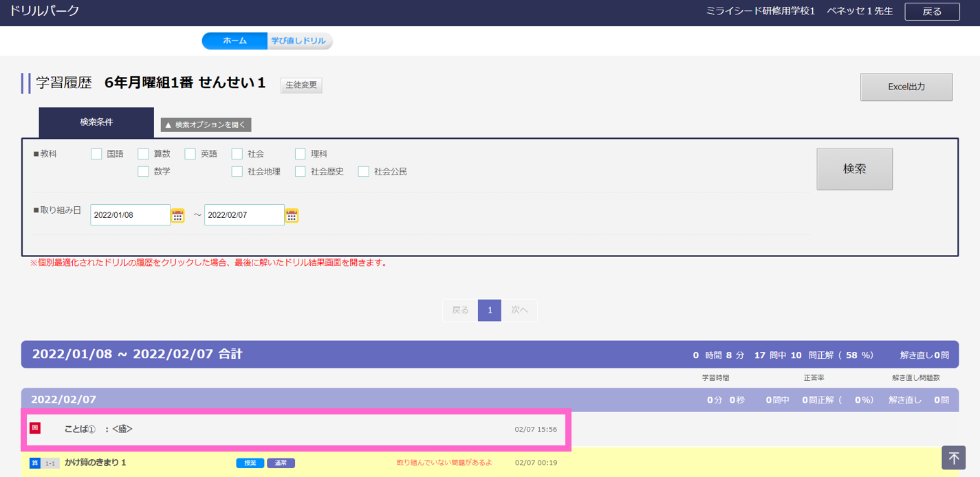Image resolution: width=980 pixels, height=477 pixels.
Task: Click the scroll-to-top arrow icon
Action: click(953, 458)
